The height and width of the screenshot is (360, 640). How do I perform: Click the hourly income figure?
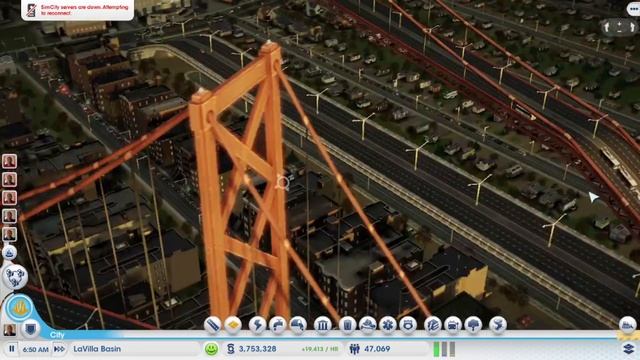pyautogui.click(x=320, y=349)
